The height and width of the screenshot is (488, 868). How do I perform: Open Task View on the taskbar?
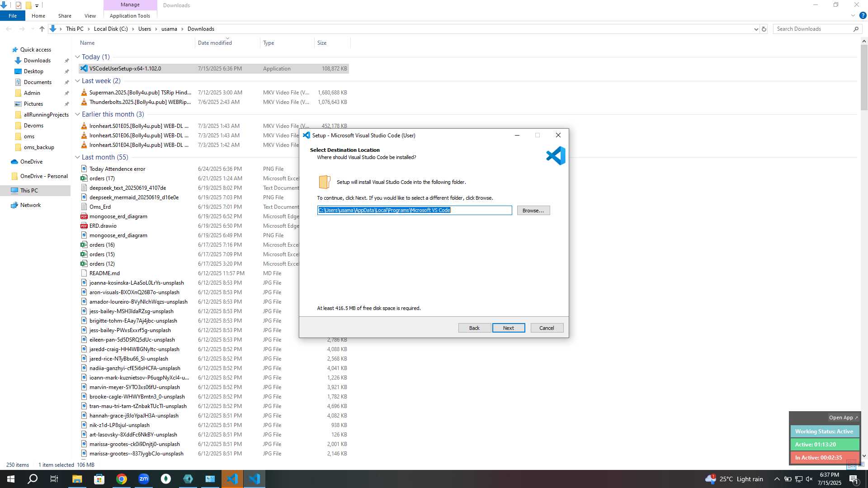[54, 479]
